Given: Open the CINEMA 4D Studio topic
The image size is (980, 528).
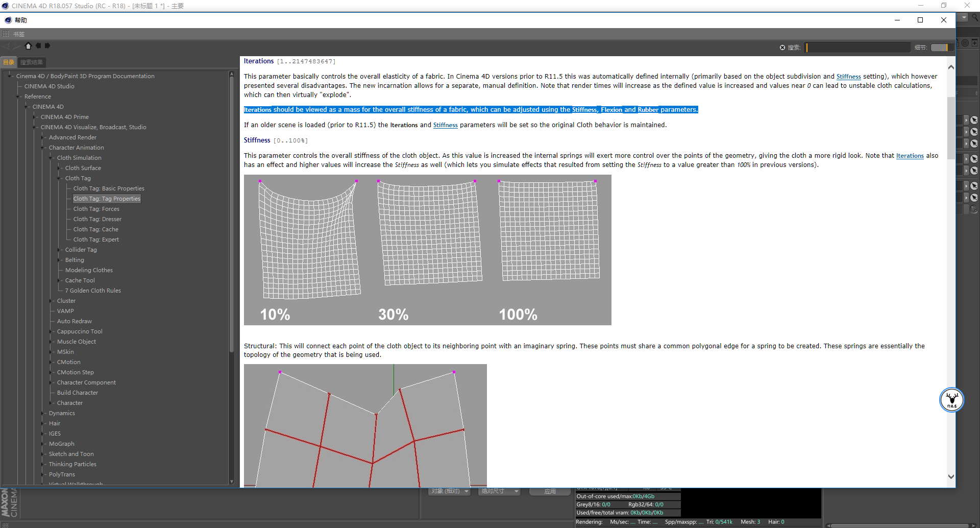Looking at the screenshot, I should click(x=49, y=86).
